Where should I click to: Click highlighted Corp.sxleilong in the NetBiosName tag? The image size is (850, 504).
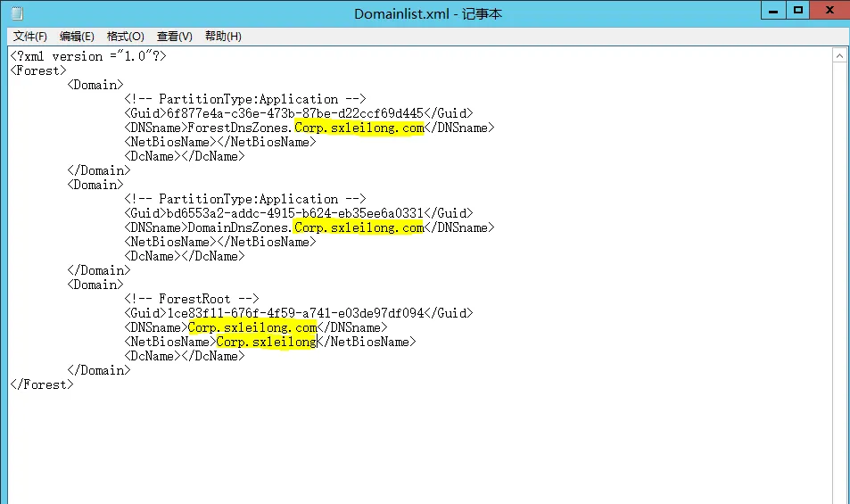point(266,342)
